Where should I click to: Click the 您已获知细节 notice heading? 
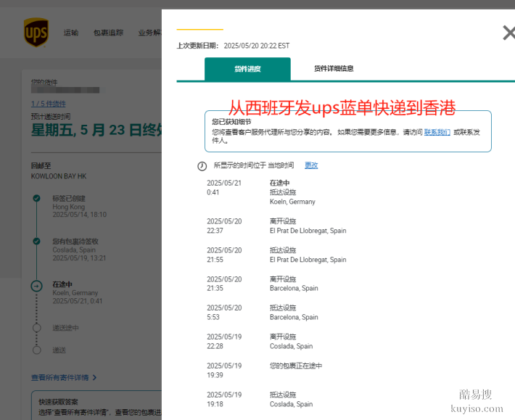[x=231, y=122]
